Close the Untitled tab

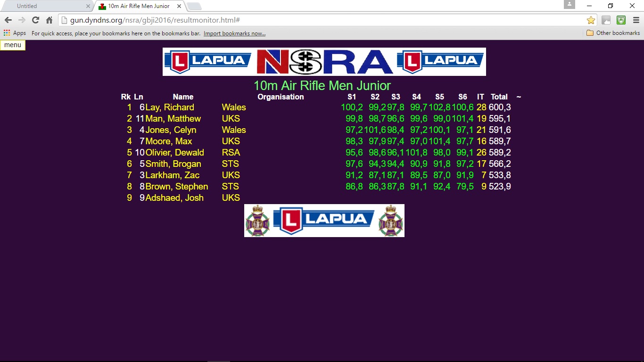tap(88, 6)
